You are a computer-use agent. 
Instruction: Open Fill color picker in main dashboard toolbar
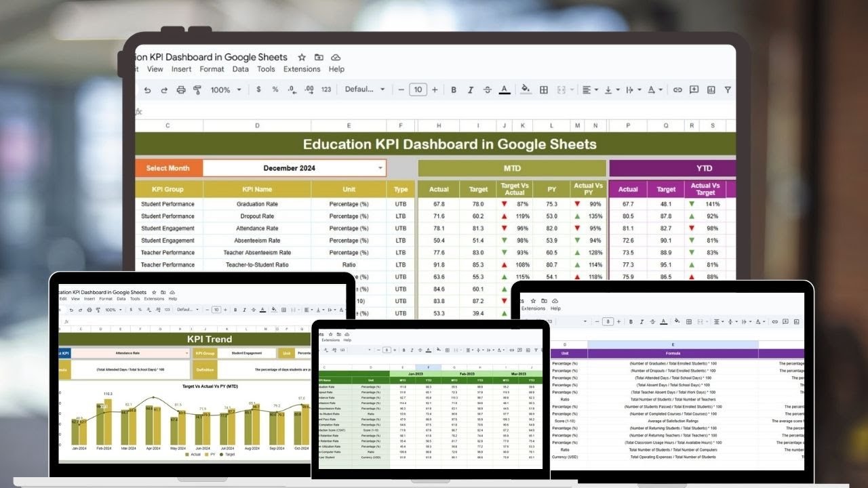pyautogui.click(x=525, y=89)
